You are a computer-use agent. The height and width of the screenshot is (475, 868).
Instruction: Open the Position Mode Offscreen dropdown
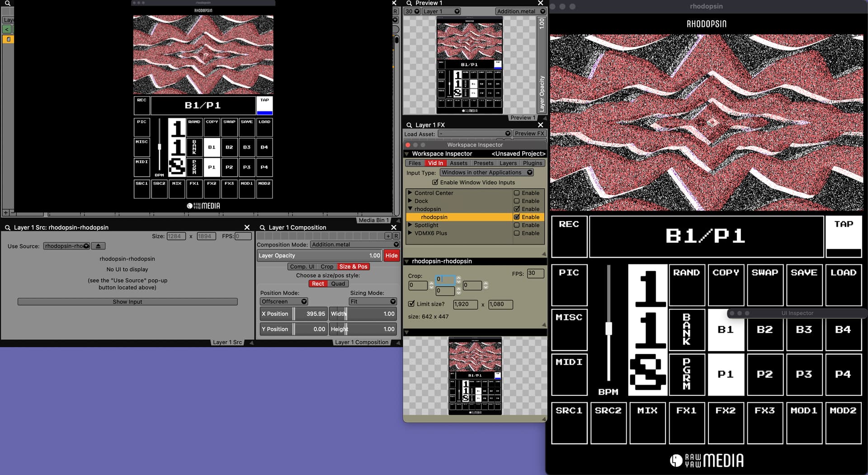(283, 301)
